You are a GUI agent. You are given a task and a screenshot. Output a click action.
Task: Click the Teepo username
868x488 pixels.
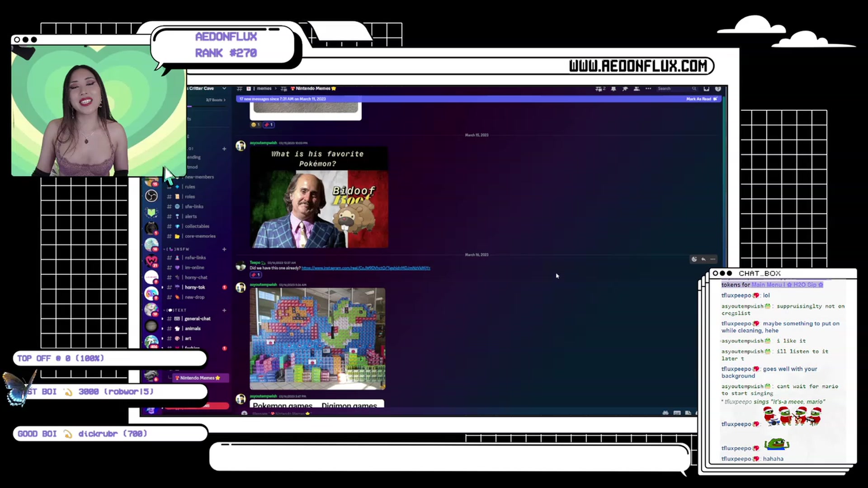pyautogui.click(x=255, y=263)
